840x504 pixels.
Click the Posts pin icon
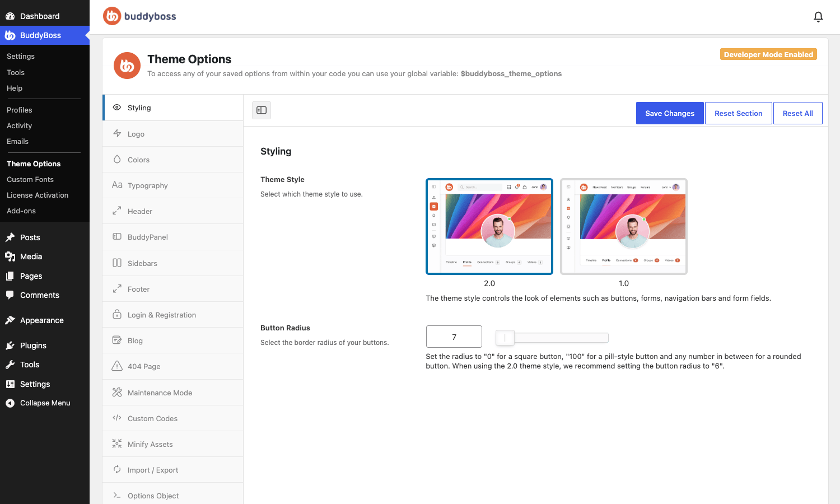10,237
